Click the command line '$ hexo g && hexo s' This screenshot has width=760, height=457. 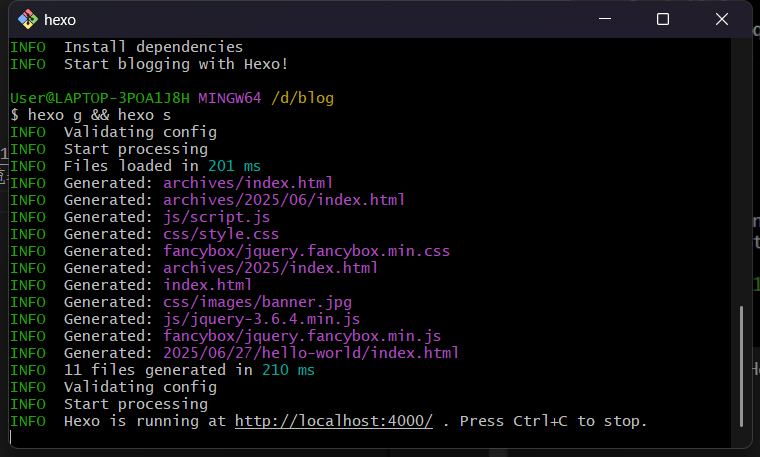91,115
